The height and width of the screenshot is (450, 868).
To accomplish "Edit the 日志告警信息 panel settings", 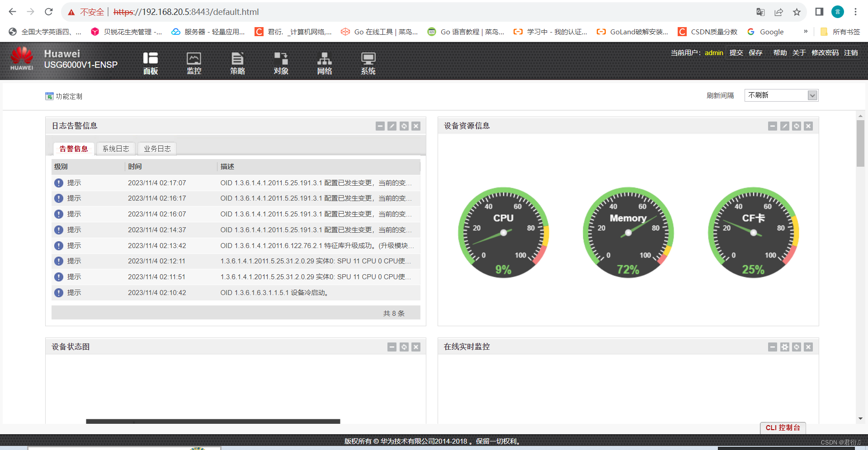I will (392, 126).
